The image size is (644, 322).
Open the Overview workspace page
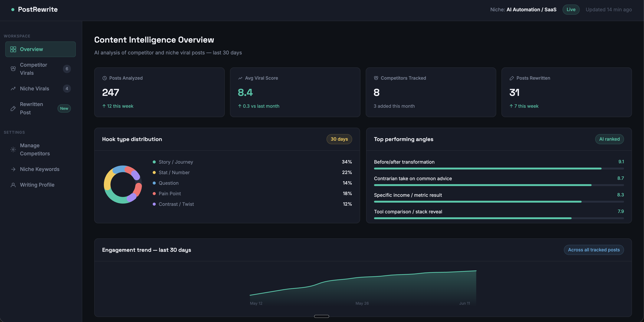tap(41, 49)
